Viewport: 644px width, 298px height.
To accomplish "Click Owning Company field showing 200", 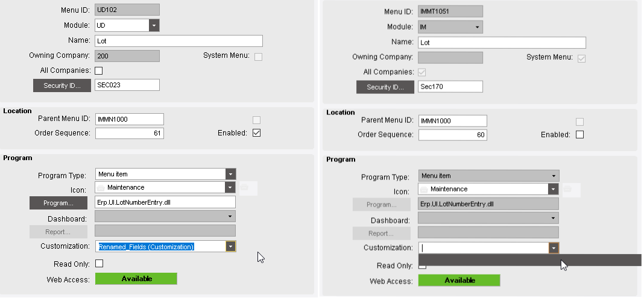I will [x=127, y=56].
